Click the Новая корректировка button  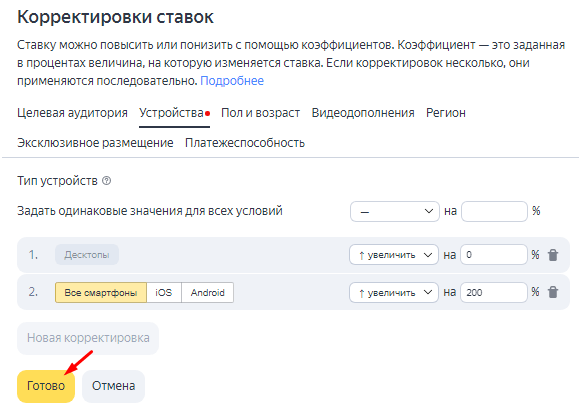pyautogui.click(x=88, y=338)
